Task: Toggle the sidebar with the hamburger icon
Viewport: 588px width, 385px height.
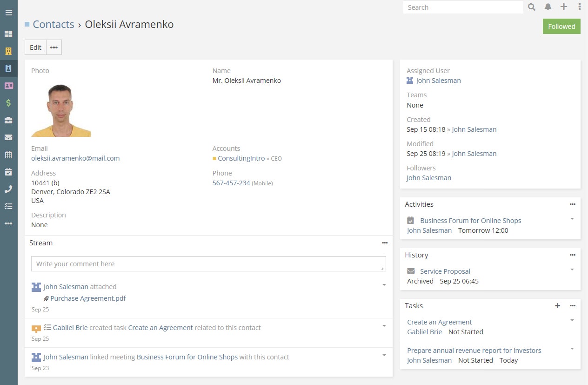Action: 8,13
